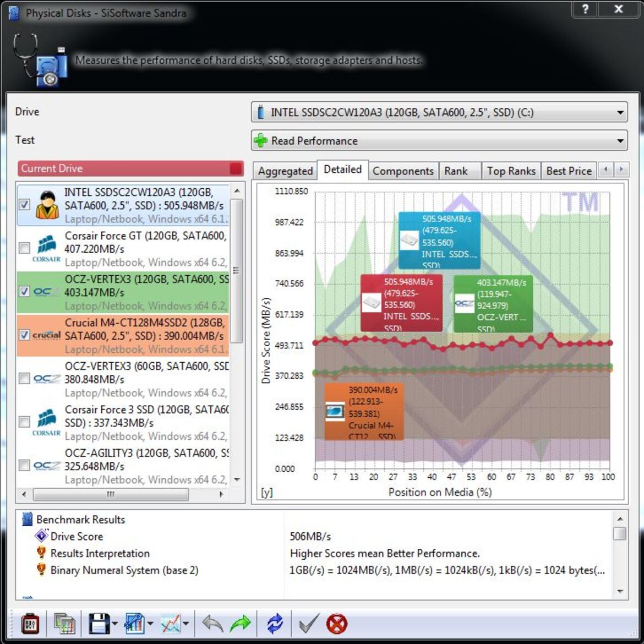This screenshot has height=644, width=644.
Task: Check the OCZ-AGILITY3 checkbox
Action: (x=25, y=465)
